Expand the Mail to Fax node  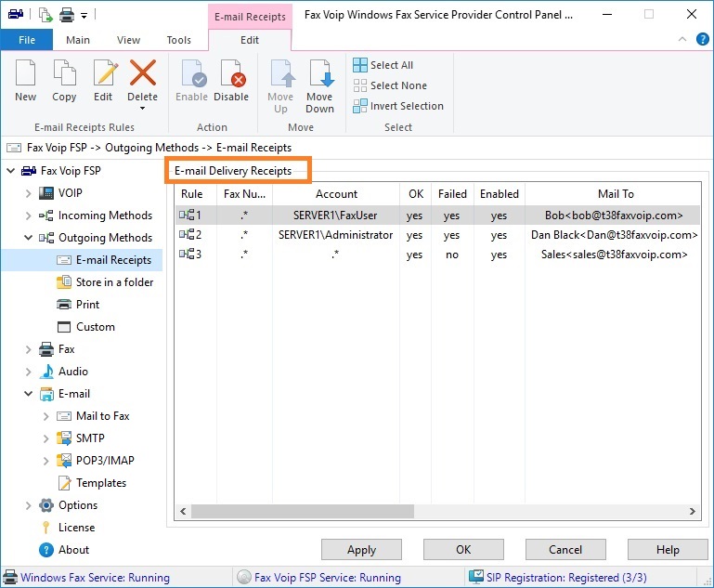45,416
